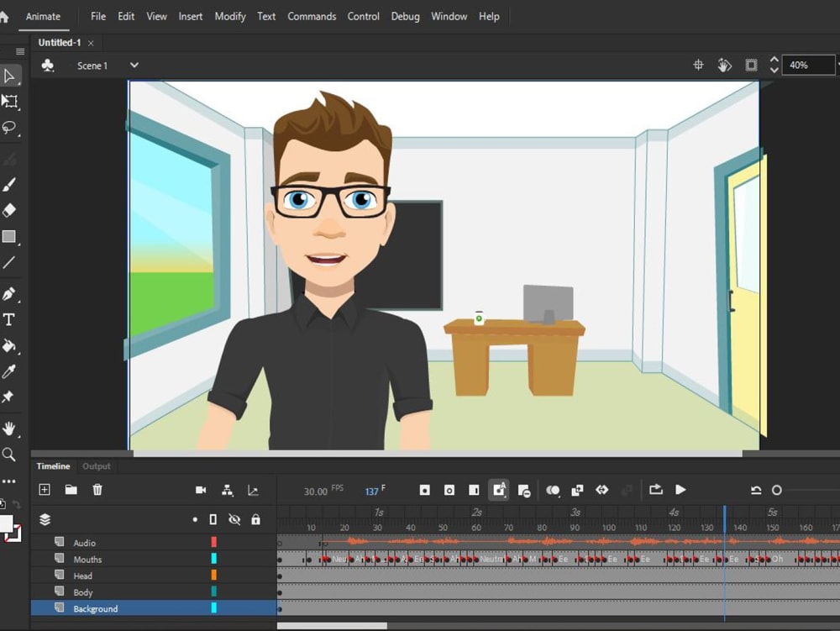
Task: Toggle loop playback option
Action: point(656,489)
